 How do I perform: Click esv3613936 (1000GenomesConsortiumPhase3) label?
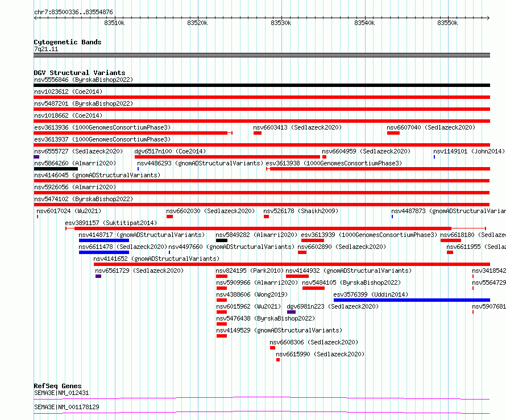coord(102,127)
